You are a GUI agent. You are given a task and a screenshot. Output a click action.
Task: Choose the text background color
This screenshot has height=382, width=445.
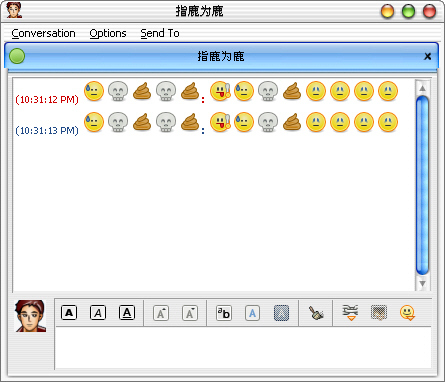(281, 313)
